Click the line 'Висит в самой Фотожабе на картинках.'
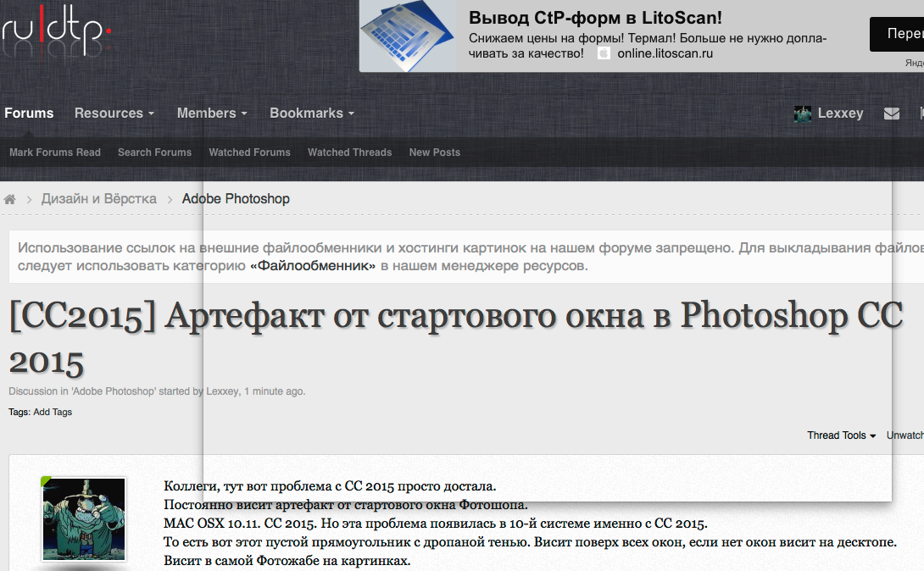The image size is (924, 571). click(x=287, y=560)
